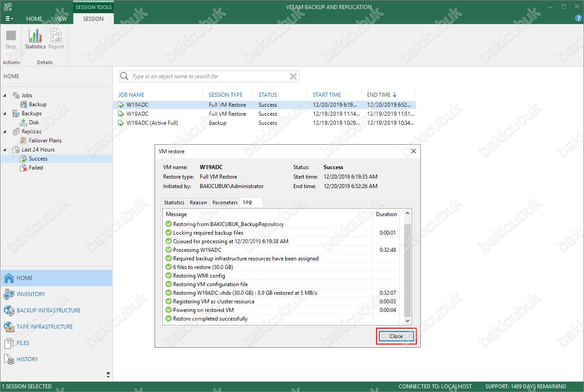Switch to the Statistics tab in dialog
The image size is (584, 392).
pyautogui.click(x=174, y=203)
